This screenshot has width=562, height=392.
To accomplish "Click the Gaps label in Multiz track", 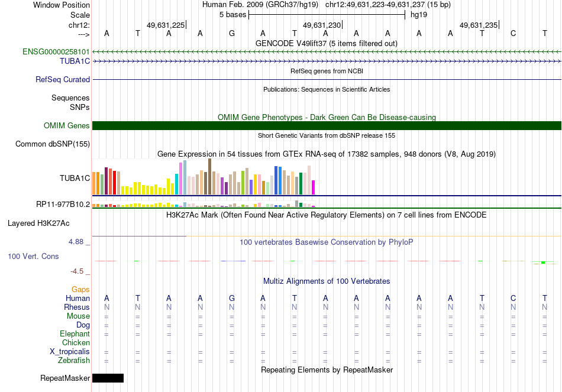I will [x=80, y=289].
